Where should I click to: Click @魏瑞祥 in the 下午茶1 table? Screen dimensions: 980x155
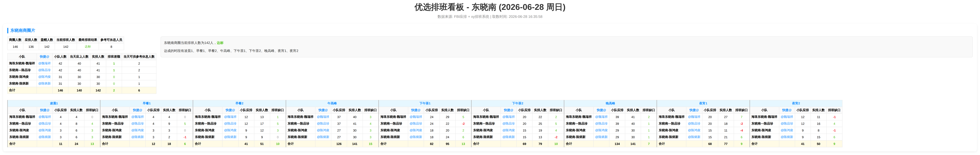pos(416,117)
